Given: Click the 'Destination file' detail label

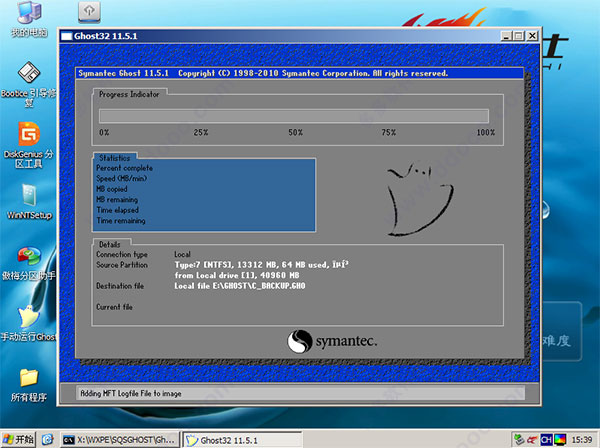Looking at the screenshot, I should pos(120,286).
